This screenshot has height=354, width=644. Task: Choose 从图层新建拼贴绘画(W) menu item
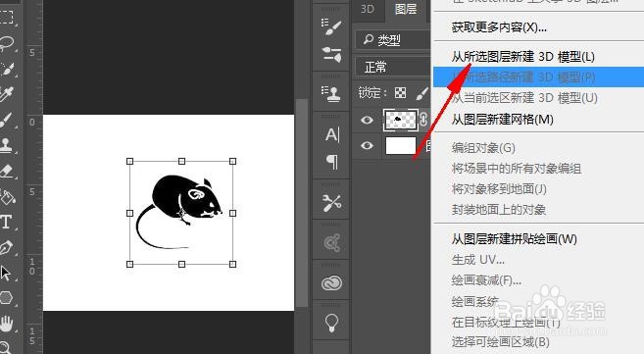515,239
